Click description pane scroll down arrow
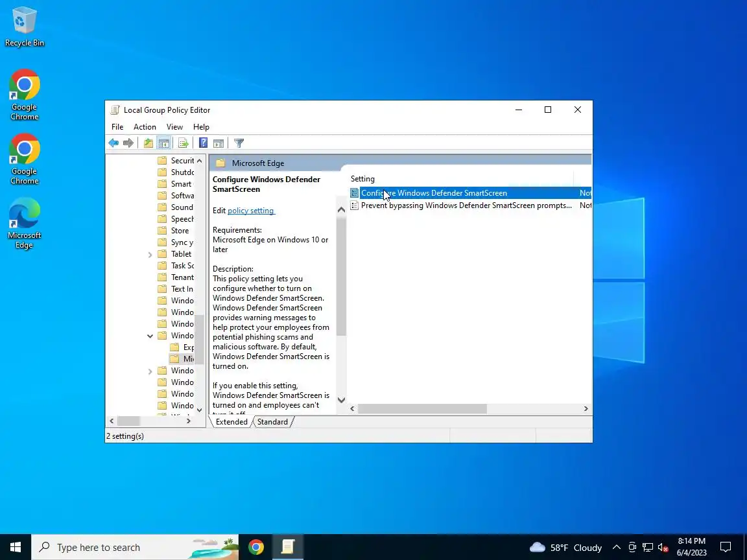The height and width of the screenshot is (560, 747). [341, 400]
